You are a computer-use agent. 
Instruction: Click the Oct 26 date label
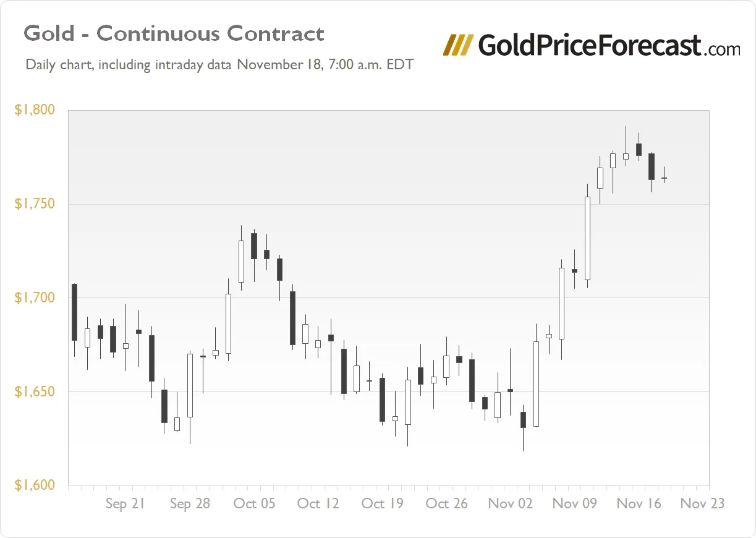click(447, 503)
